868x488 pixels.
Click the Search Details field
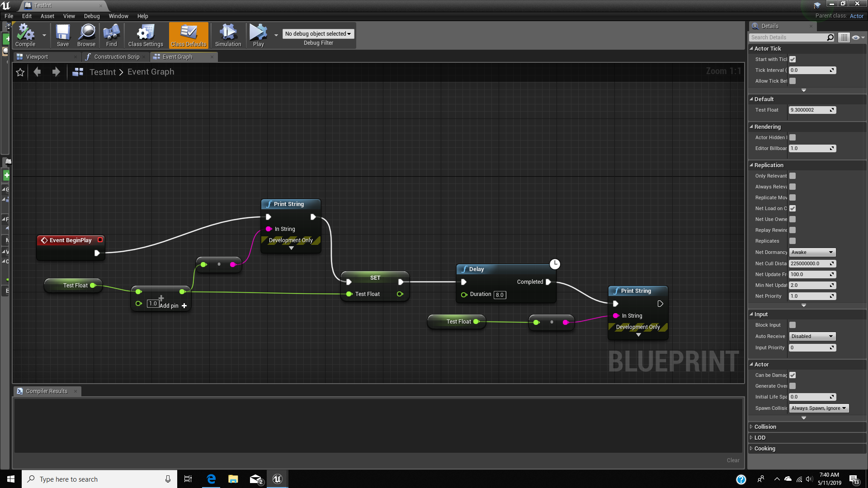789,37
